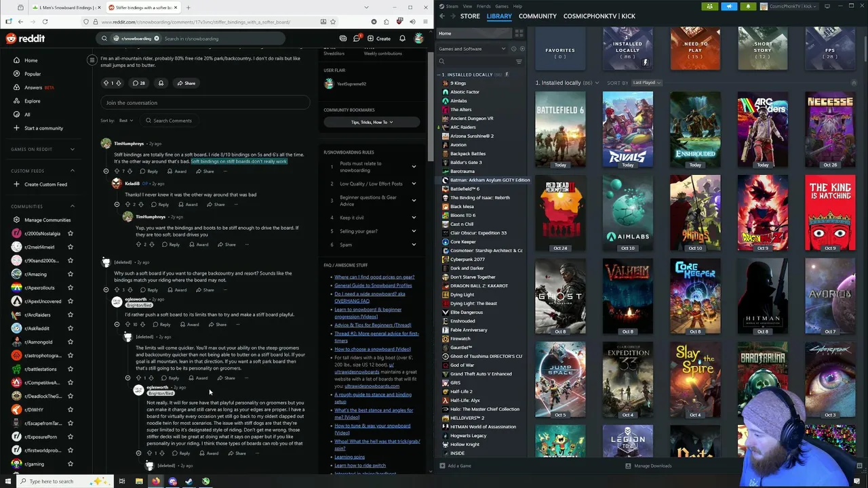Collapse Games on Reddit section
Screen dimensions: 868x488
tap(73, 149)
